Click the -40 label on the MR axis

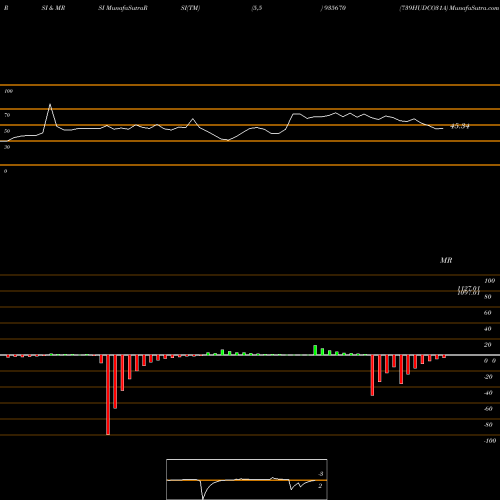click(488, 393)
